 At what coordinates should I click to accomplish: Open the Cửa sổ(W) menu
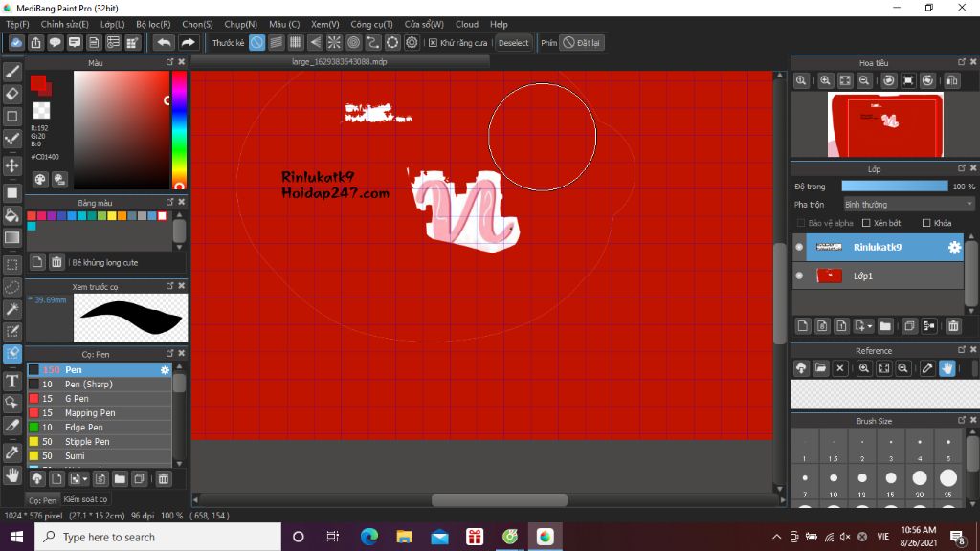[424, 24]
